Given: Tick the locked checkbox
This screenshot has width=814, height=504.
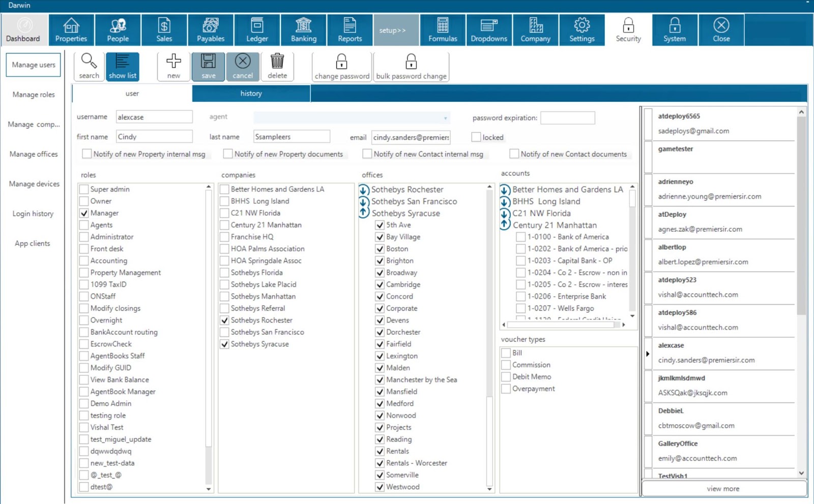Looking at the screenshot, I should [476, 137].
